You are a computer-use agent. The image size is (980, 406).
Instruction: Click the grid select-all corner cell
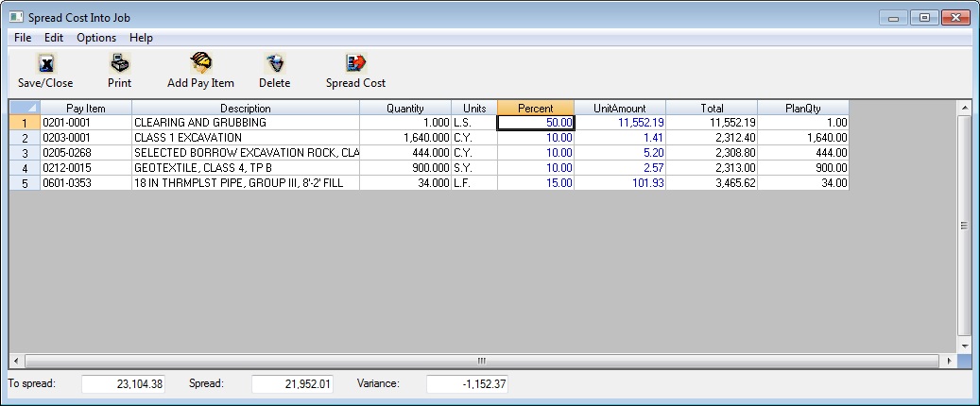pos(25,108)
